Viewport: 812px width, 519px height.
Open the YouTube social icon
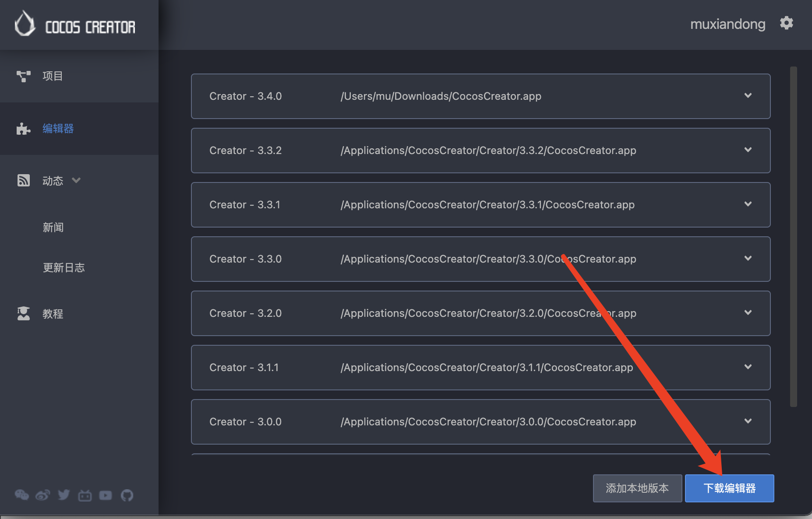106,495
